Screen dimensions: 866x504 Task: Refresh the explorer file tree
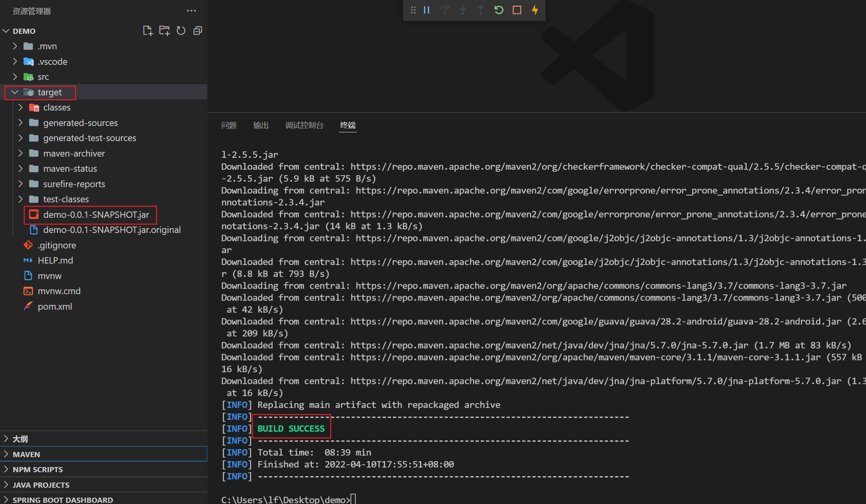coord(181,31)
